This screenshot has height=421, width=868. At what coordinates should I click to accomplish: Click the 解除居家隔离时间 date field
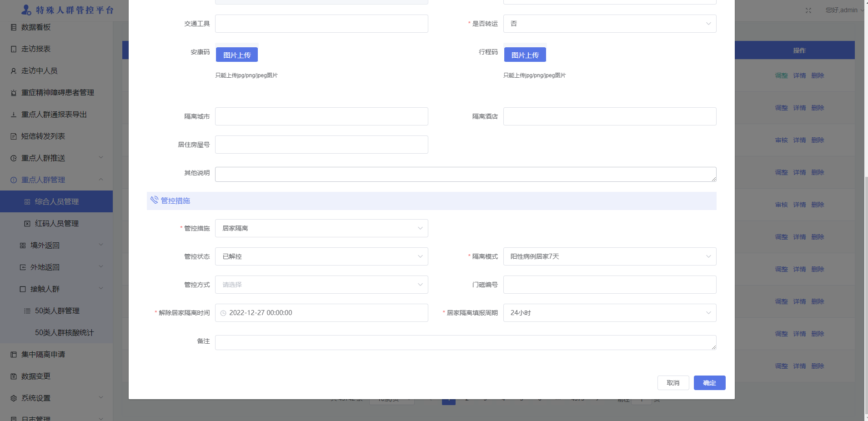coord(321,313)
